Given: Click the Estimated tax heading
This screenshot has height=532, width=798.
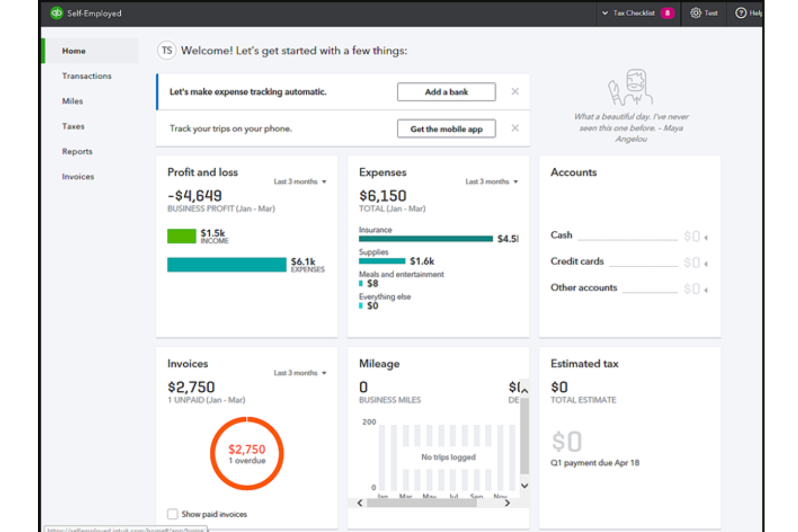Looking at the screenshot, I should click(584, 364).
